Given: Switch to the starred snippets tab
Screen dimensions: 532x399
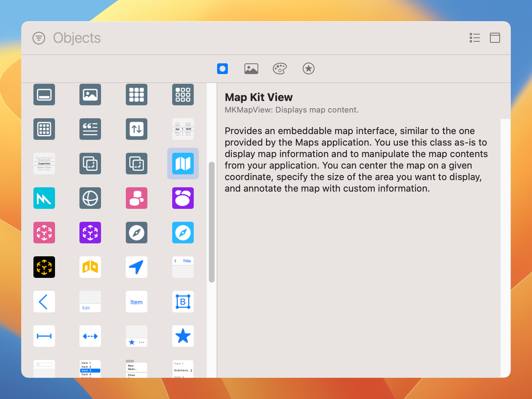Looking at the screenshot, I should 308,69.
